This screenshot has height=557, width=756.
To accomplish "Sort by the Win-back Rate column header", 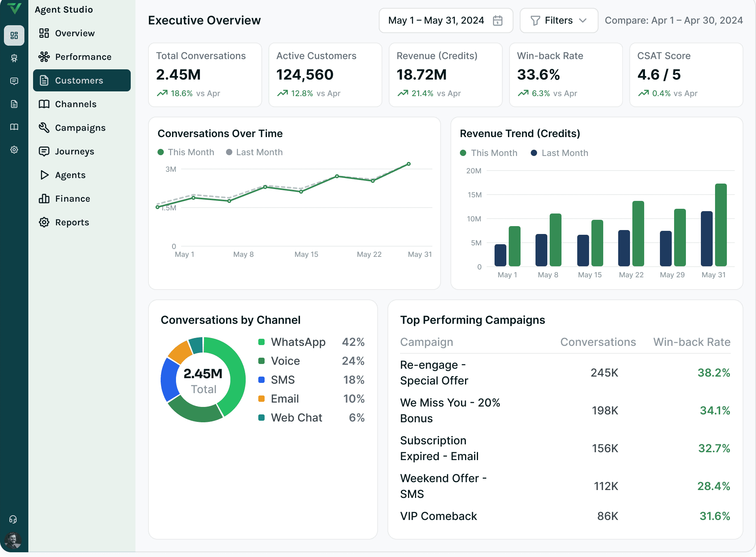I will (692, 342).
